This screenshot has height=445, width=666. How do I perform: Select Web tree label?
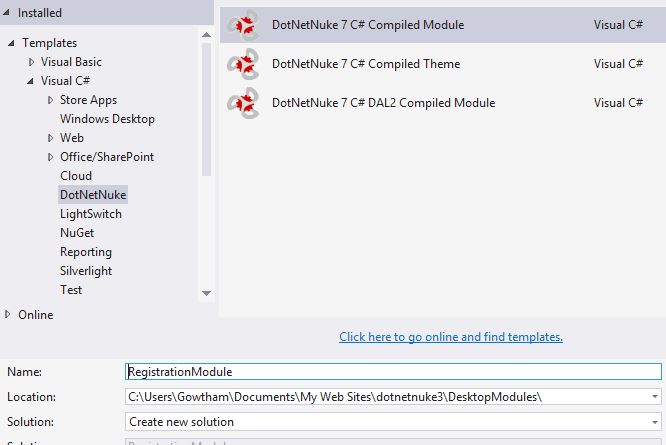(x=72, y=138)
